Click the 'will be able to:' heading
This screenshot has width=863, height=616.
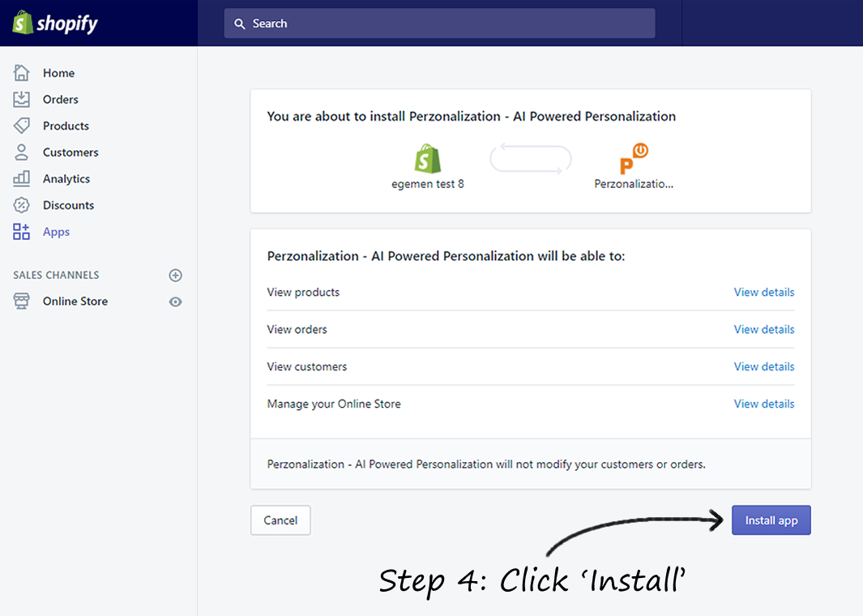click(446, 256)
